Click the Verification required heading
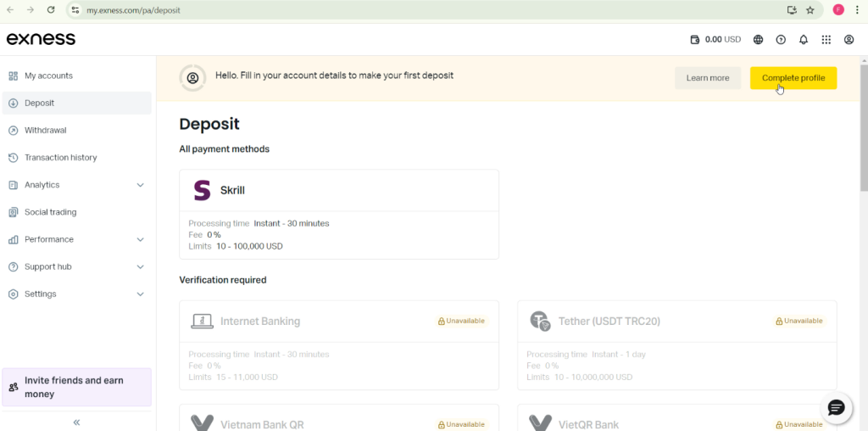This screenshot has width=868, height=431. [x=223, y=280]
